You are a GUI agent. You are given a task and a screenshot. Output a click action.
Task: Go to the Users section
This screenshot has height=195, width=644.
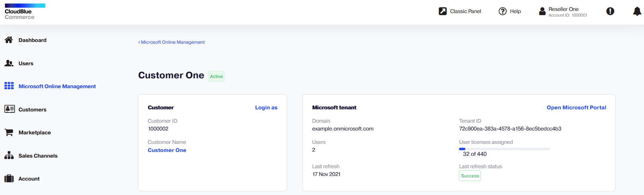pos(26,63)
